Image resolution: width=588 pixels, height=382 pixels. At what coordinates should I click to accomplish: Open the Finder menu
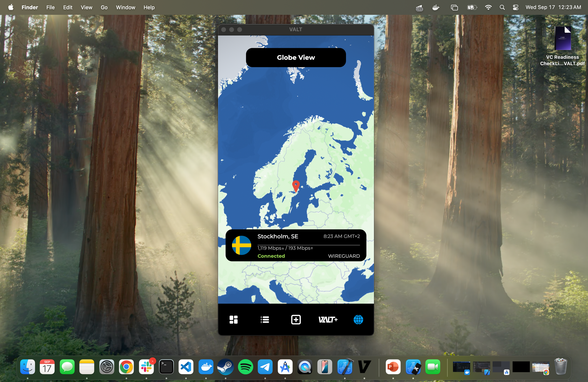[30, 7]
